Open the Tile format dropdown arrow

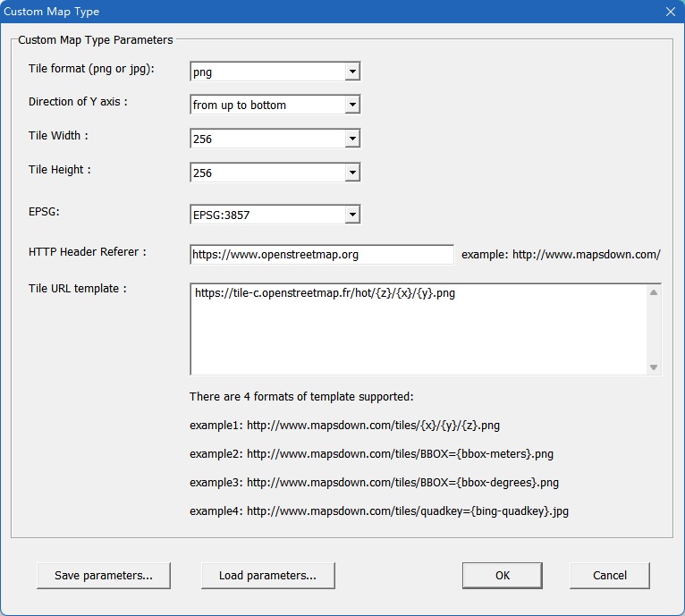[x=352, y=72]
